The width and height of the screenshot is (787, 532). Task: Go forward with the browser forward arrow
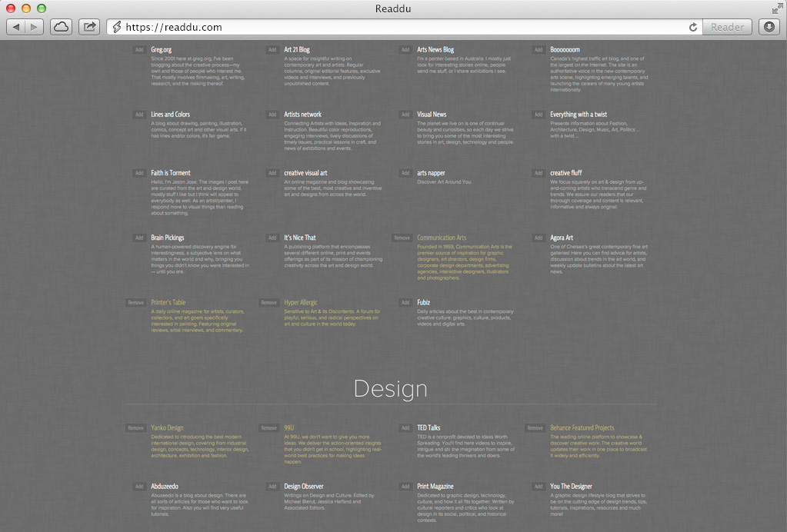[34, 27]
